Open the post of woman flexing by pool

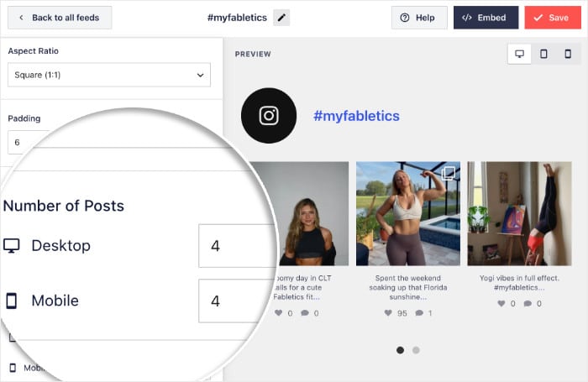pyautogui.click(x=408, y=214)
